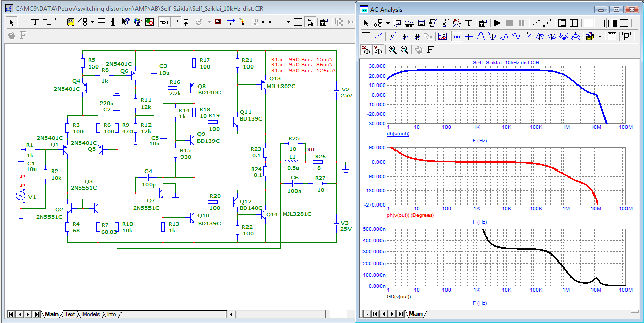Screen dimensions: 644x323
Task: Click the 'P' performance icon
Action: (x=626, y=37)
